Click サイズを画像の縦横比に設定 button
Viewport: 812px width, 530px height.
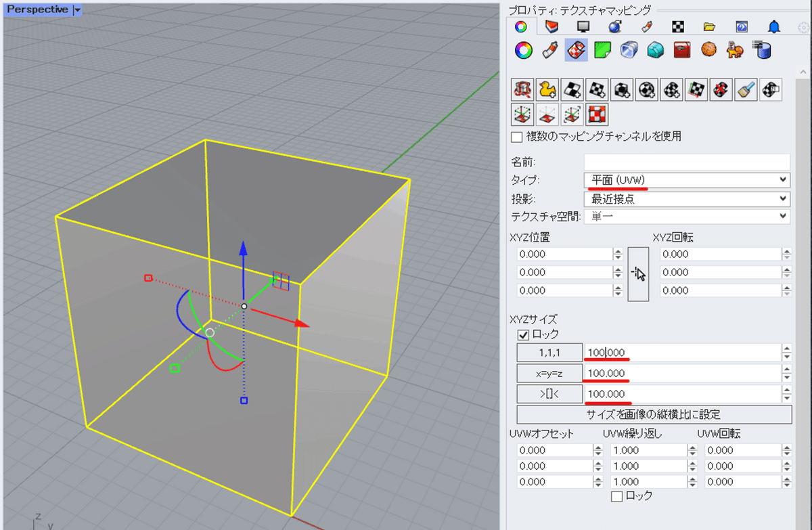(654, 414)
